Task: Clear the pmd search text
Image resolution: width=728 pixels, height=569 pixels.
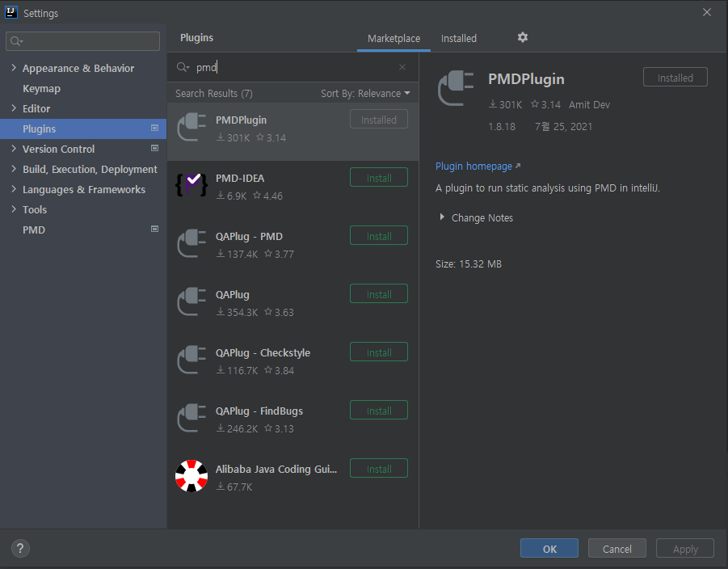Action: [x=402, y=67]
